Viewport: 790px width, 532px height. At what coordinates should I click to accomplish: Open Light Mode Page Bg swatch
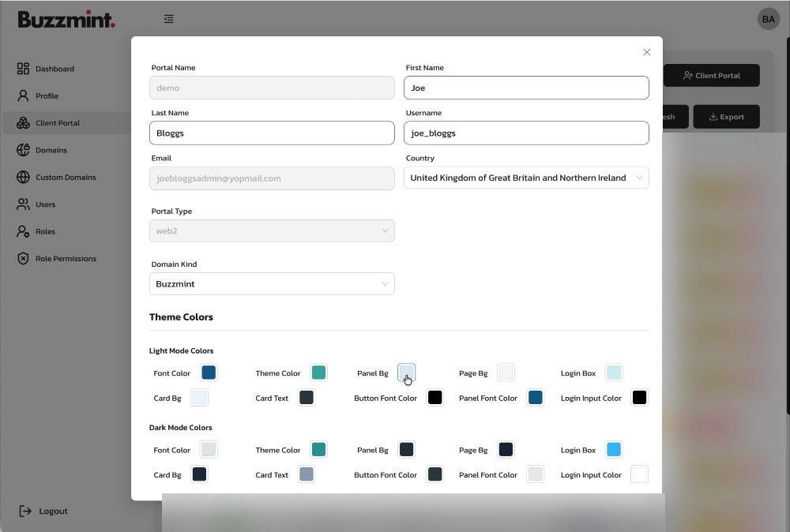pyautogui.click(x=506, y=373)
